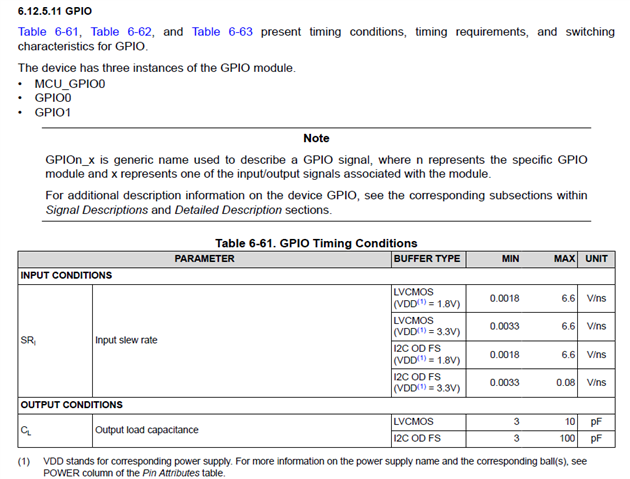Click the italic Signal Descriptions text
Viewport: 630px width, 479px height.
[x=97, y=210]
